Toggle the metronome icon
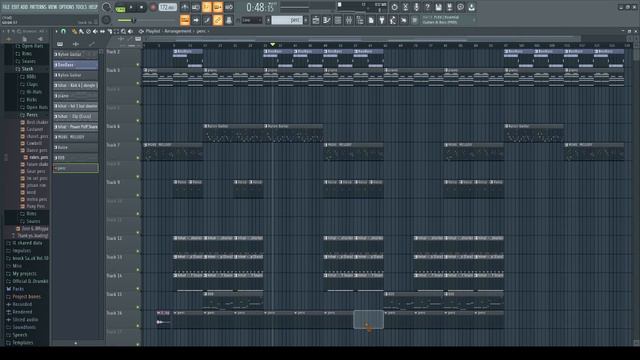Image resolution: width=640 pixels, height=360 pixels. pos(184,7)
